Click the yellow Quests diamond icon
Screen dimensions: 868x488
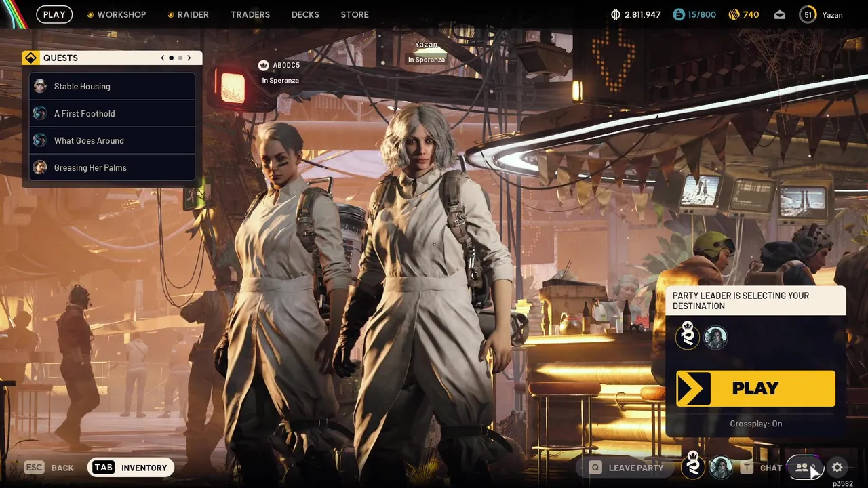click(30, 58)
